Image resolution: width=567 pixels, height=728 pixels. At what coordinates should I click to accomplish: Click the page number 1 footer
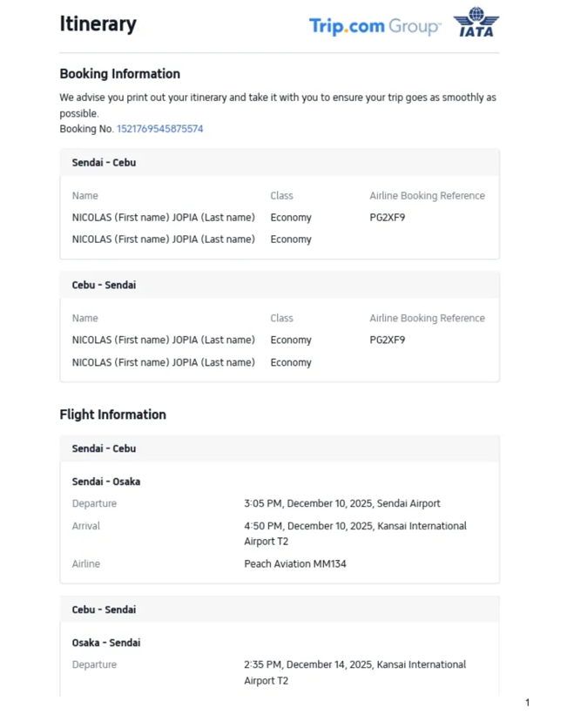coord(527,702)
